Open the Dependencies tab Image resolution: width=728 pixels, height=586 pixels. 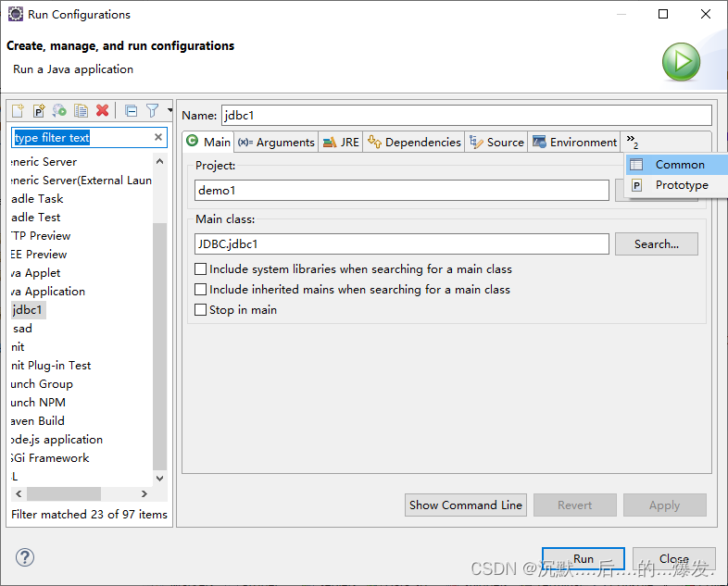414,142
